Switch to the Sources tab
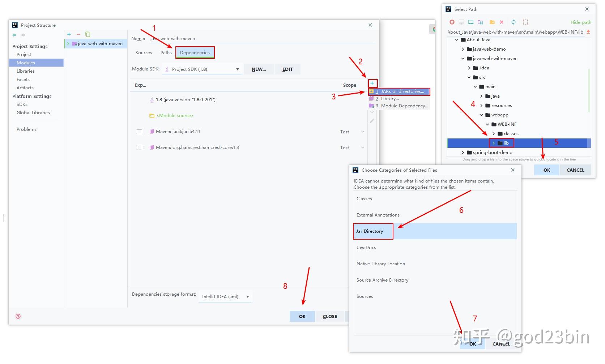This screenshot has width=605, height=364. [144, 53]
